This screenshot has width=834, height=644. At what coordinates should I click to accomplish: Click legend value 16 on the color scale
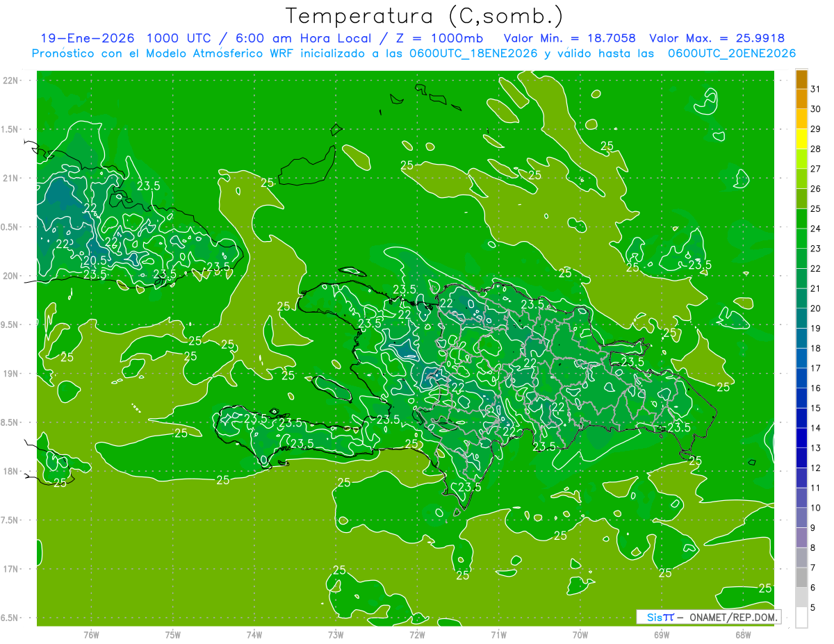coord(816,388)
